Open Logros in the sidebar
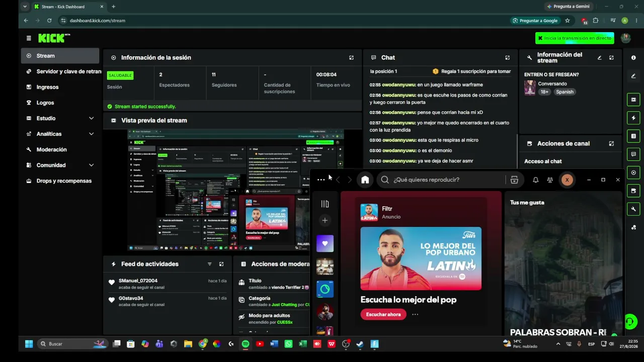The width and height of the screenshot is (644, 362). (60, 103)
